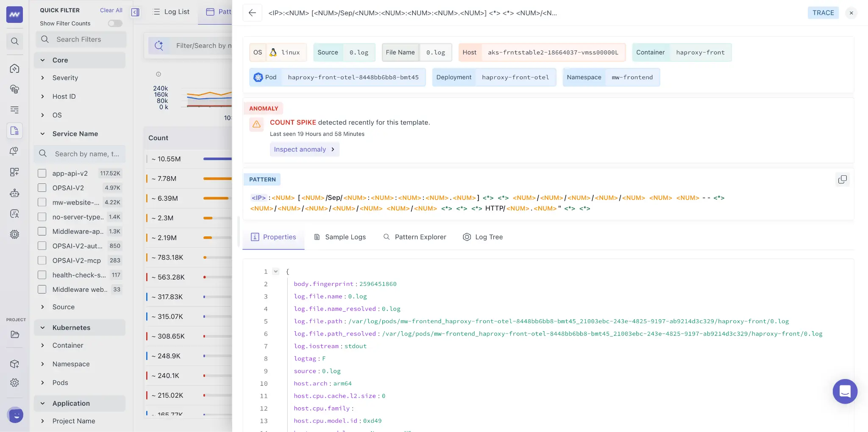Collapse JSON properties at line 1

tap(276, 271)
